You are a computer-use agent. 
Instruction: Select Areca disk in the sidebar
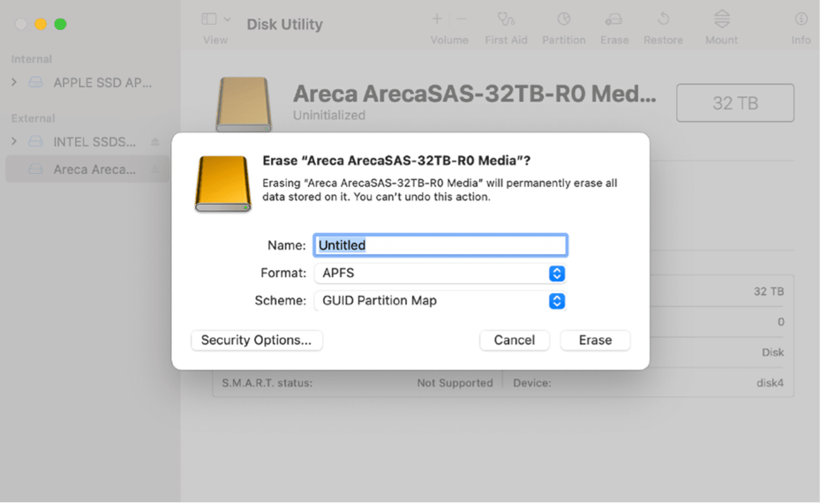point(94,169)
